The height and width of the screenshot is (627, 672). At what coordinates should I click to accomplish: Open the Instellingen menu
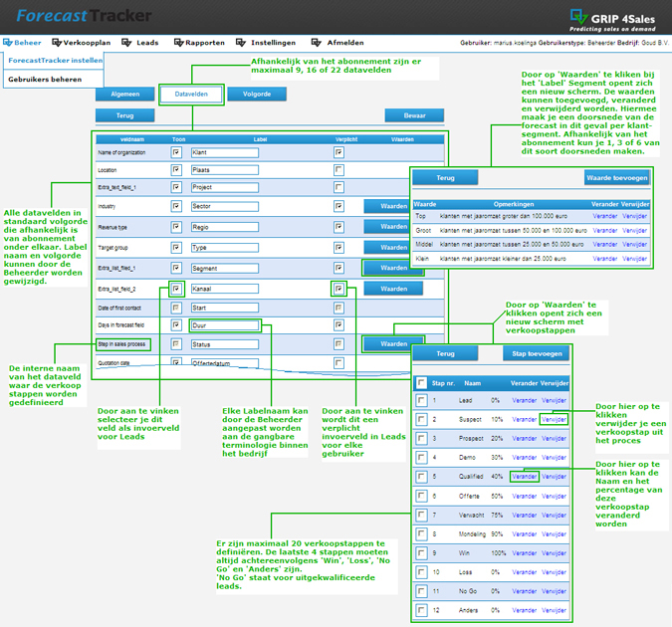point(273,43)
